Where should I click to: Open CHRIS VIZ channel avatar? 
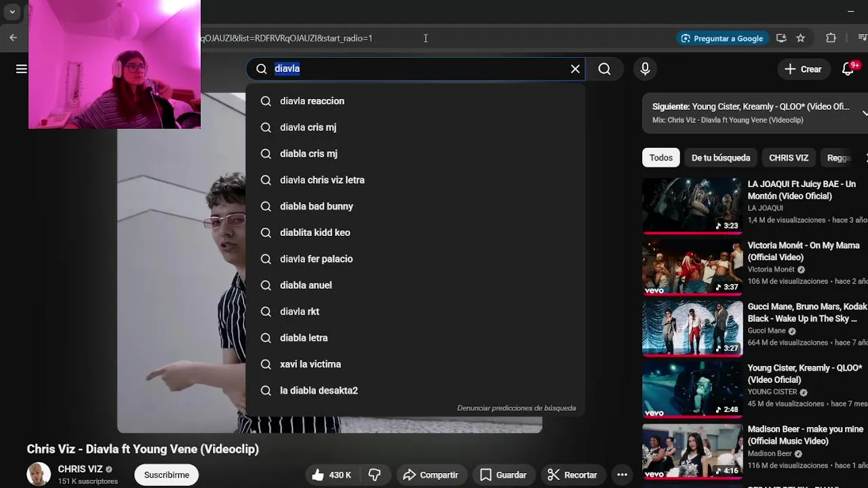point(39,474)
